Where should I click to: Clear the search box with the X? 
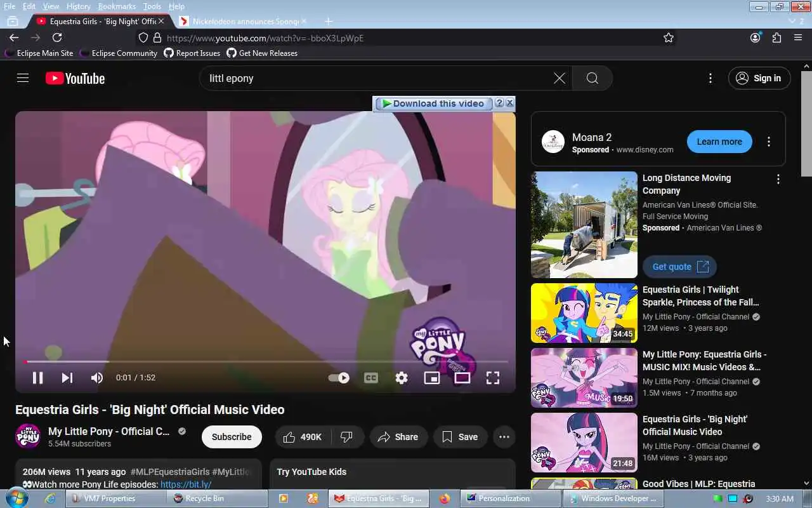[x=559, y=78]
